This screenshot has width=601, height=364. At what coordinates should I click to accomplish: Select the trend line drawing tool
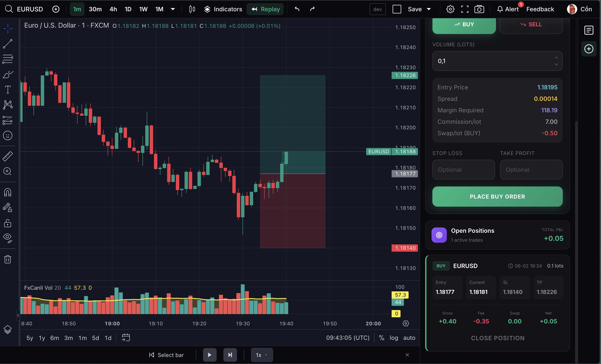point(8,44)
